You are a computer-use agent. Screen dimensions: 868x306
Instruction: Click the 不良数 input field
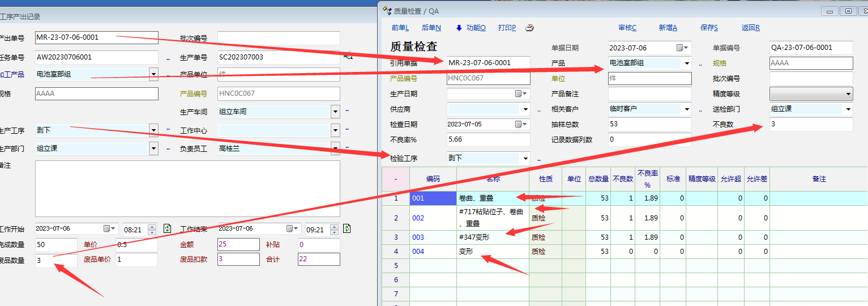click(810, 124)
